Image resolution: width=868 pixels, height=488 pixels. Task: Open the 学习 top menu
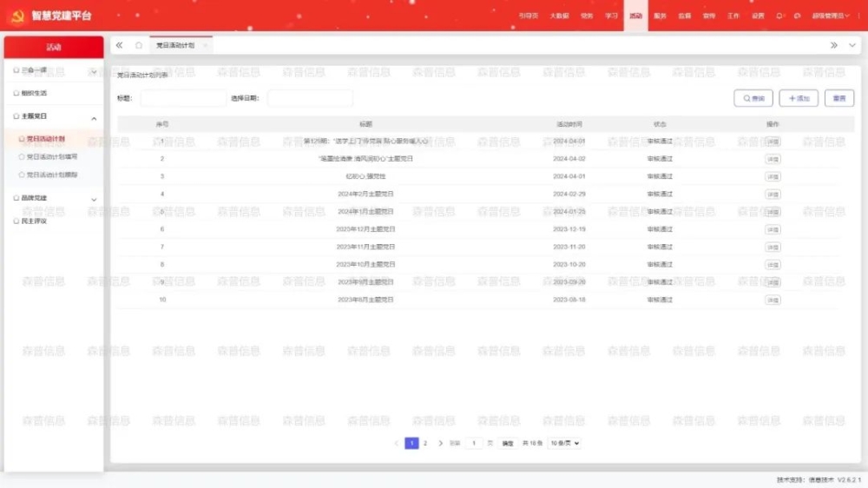[x=611, y=16]
